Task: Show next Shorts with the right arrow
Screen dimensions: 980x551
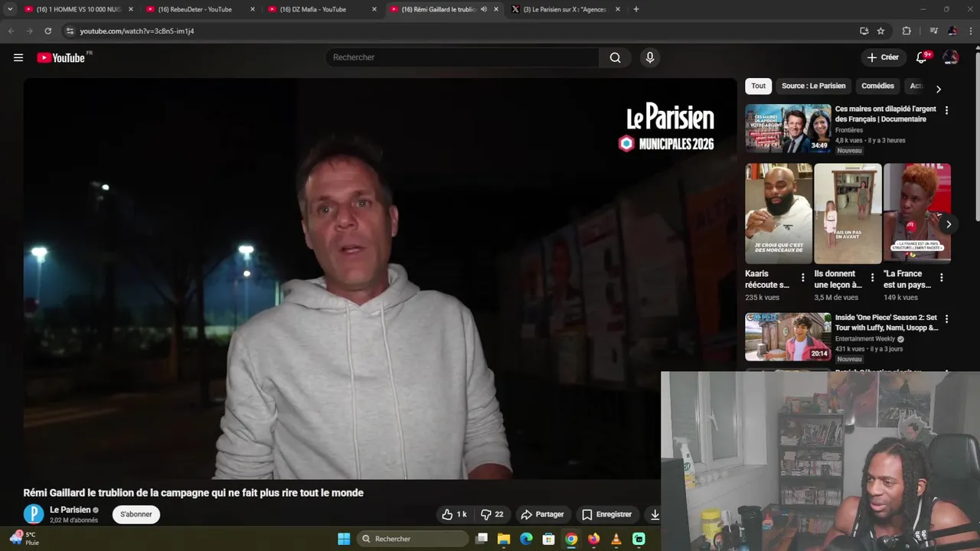Action: [x=948, y=224]
